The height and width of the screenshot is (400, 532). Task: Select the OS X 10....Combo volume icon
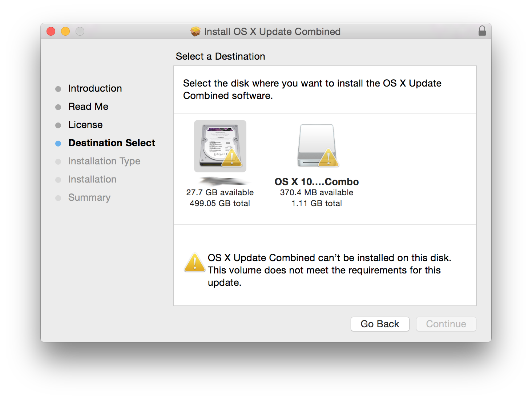318,146
